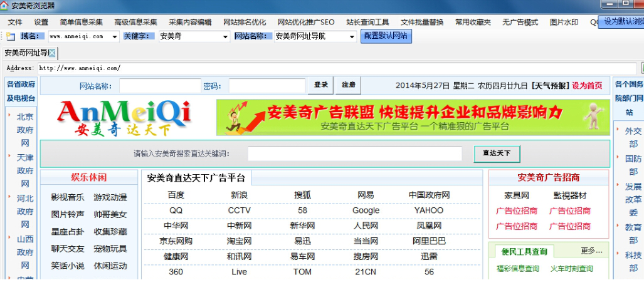The width and height of the screenshot is (644, 290).
Task: Open 文件批量替换 menu
Action: coord(422,22)
